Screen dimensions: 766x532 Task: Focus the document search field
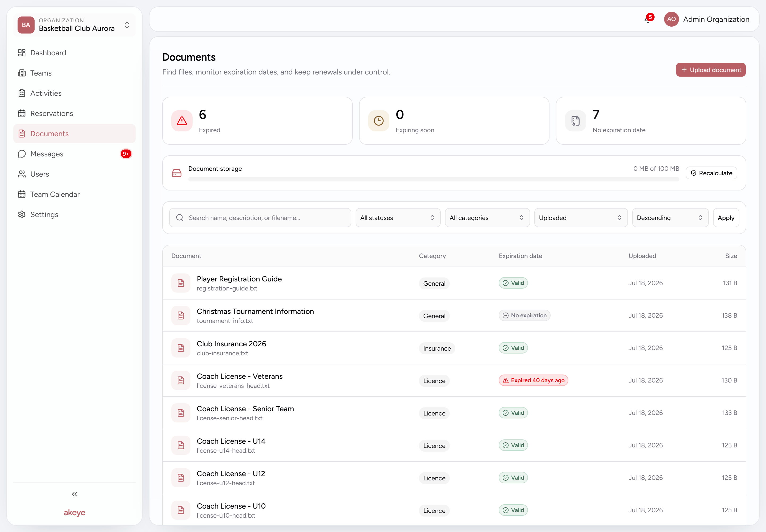tap(260, 218)
